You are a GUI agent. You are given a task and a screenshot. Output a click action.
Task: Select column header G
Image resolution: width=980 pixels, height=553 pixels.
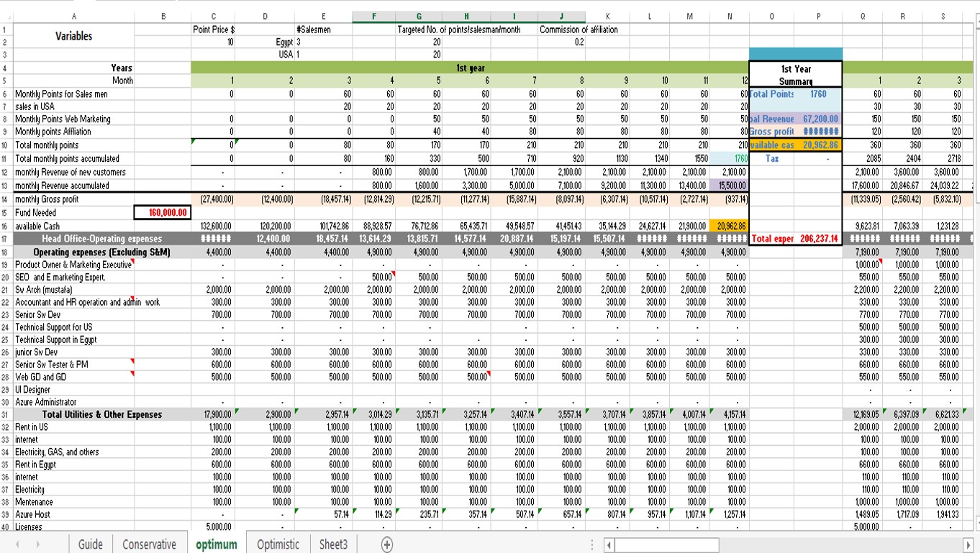click(x=419, y=17)
